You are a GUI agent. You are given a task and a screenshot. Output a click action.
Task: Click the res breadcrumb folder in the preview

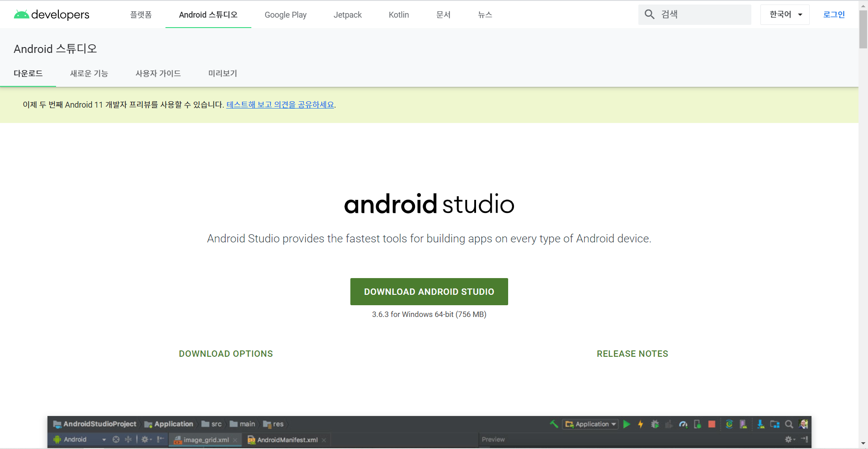pos(274,424)
